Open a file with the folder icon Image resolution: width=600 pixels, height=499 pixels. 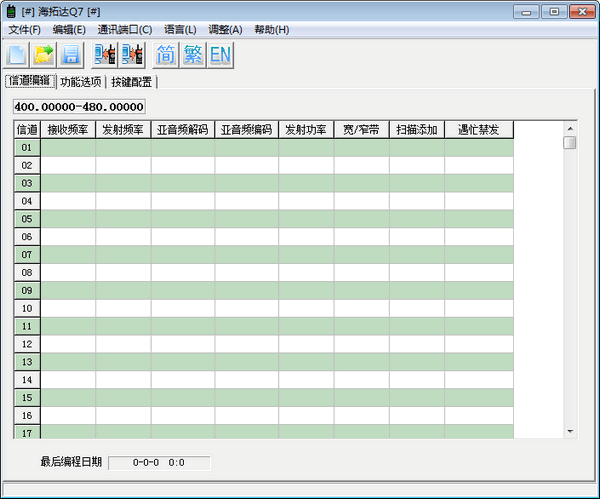click(45, 54)
